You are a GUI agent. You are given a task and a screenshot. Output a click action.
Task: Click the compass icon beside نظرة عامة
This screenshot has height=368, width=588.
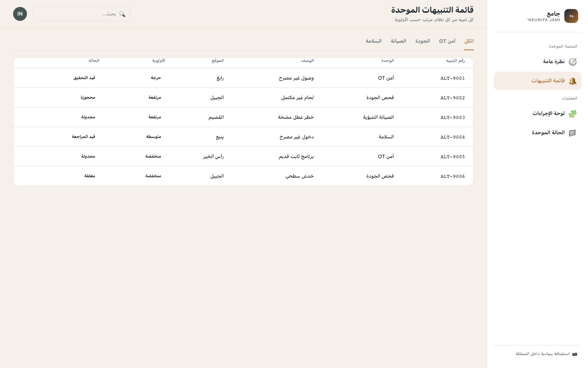[572, 62]
